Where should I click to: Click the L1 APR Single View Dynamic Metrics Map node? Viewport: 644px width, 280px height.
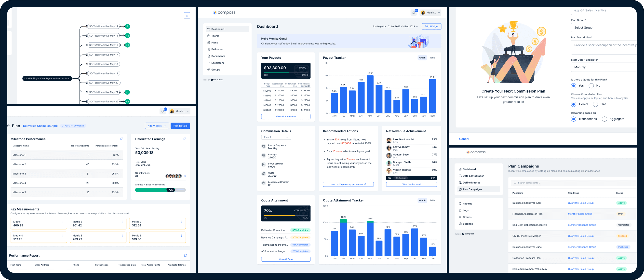47,79
